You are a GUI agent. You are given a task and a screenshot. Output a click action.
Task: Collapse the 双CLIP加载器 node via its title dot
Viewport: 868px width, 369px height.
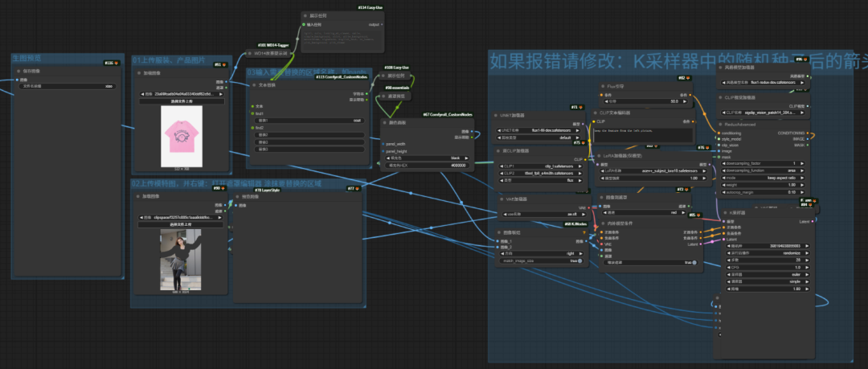[x=497, y=150]
